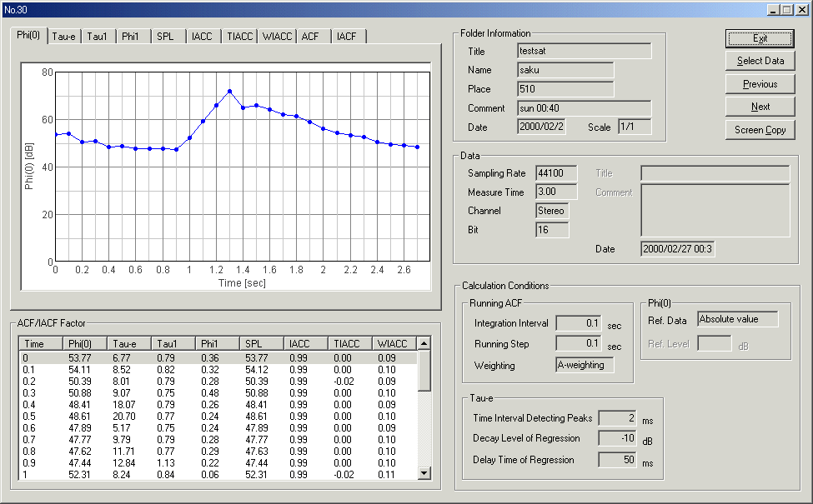The image size is (813, 504).
Task: Go to Previous data record
Action: [x=760, y=84]
